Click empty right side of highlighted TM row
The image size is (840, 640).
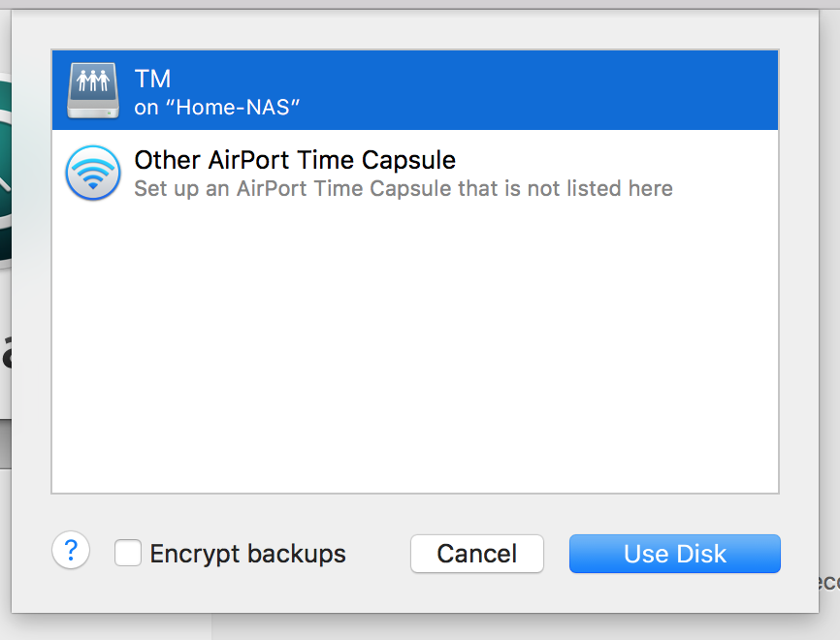(582, 90)
